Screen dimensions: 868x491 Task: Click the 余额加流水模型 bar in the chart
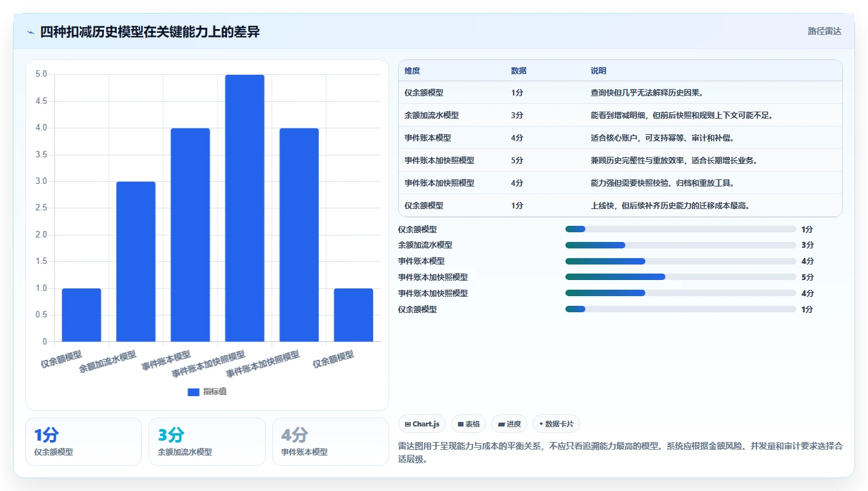pos(136,261)
